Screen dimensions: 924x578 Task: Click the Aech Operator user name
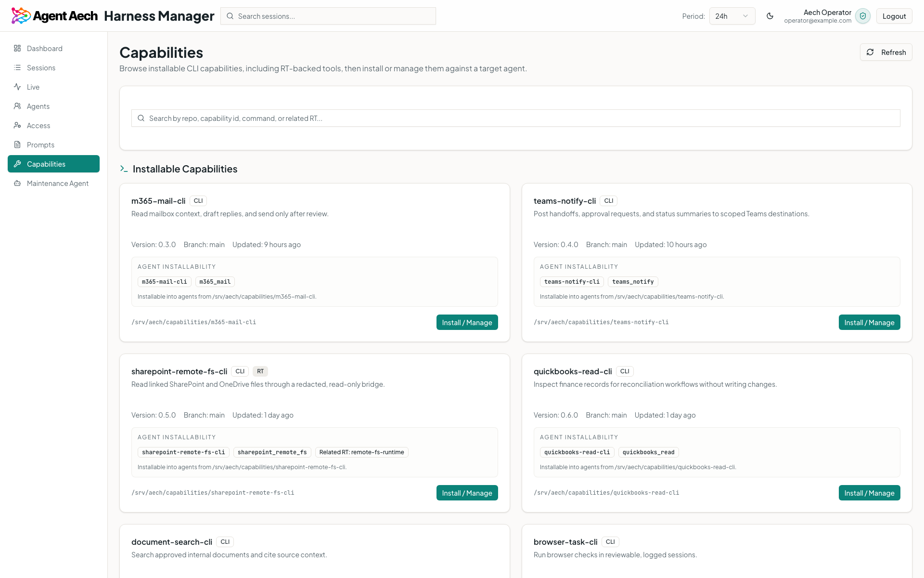(827, 13)
